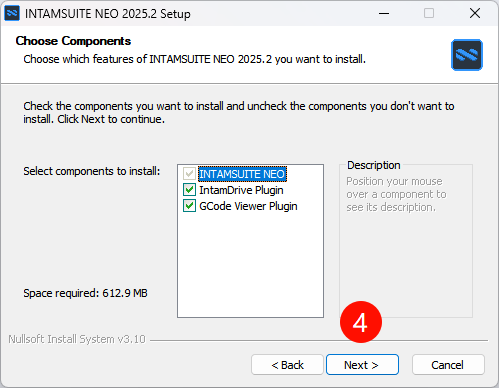Minimize the Setup window
Viewport: 499px width, 388px height.
384,14
